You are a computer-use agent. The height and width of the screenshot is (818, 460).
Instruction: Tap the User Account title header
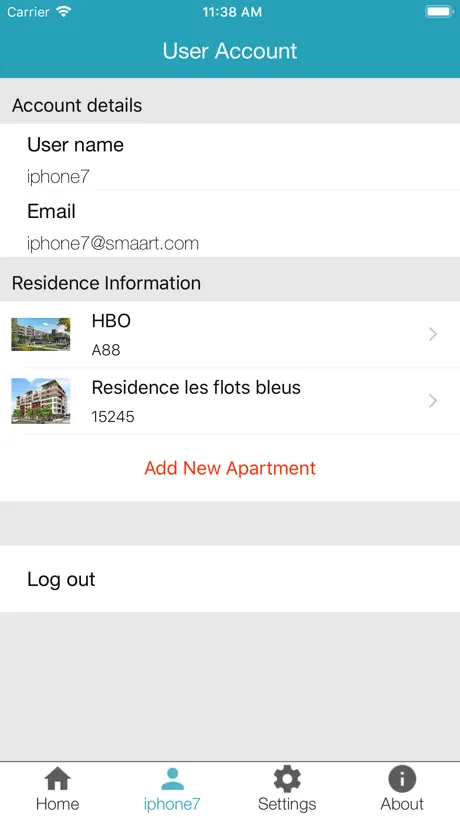[x=230, y=51]
